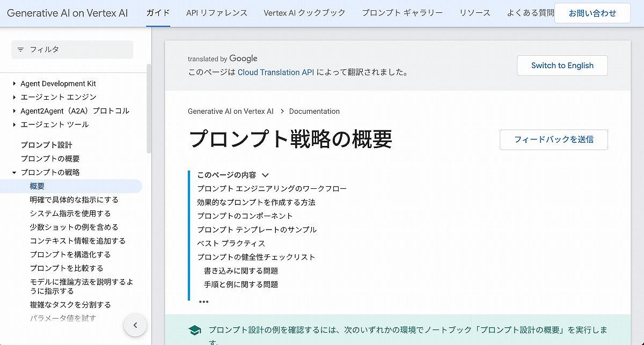644x345 pixels.
Task: Collapse the このページの内容 dropdown
Action: pos(265,175)
